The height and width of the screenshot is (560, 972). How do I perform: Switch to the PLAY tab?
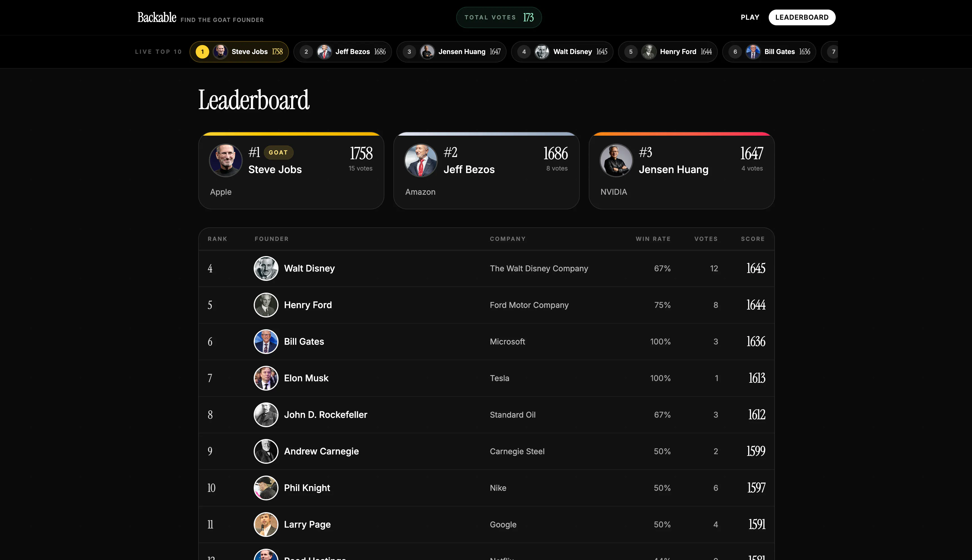pos(750,17)
